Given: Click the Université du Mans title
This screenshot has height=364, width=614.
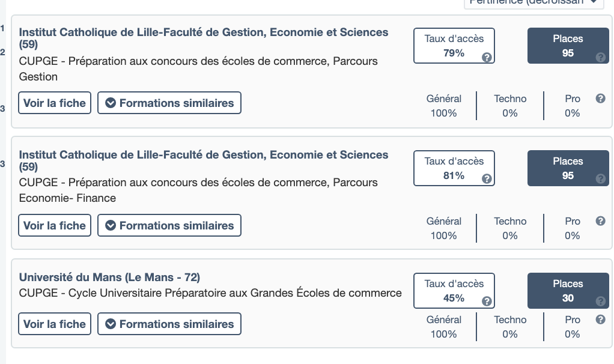Looking at the screenshot, I should click(109, 278).
